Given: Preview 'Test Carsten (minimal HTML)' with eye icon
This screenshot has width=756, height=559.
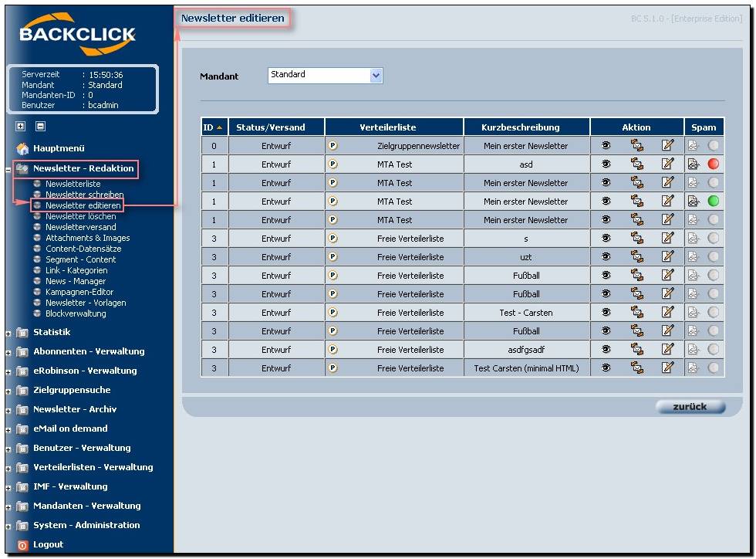Looking at the screenshot, I should (606, 368).
